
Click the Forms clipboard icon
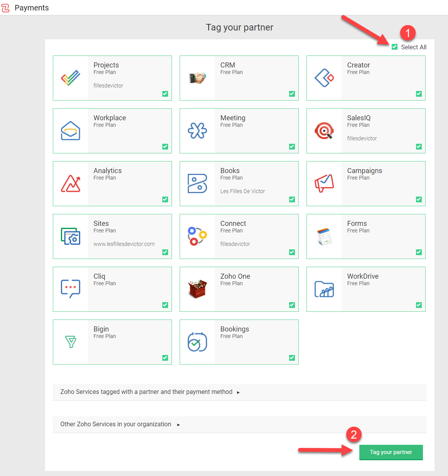[324, 236]
